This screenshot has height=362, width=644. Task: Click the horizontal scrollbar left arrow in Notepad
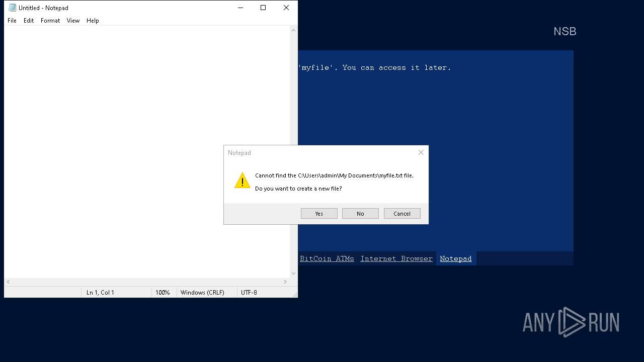coord(8,282)
